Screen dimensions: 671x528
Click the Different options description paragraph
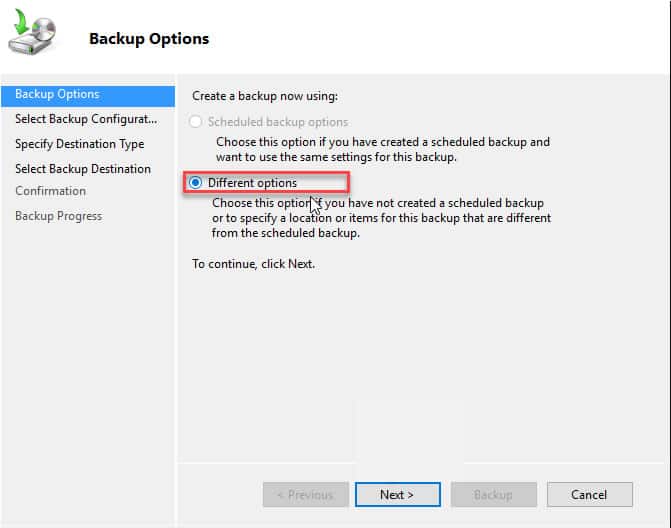(x=381, y=218)
